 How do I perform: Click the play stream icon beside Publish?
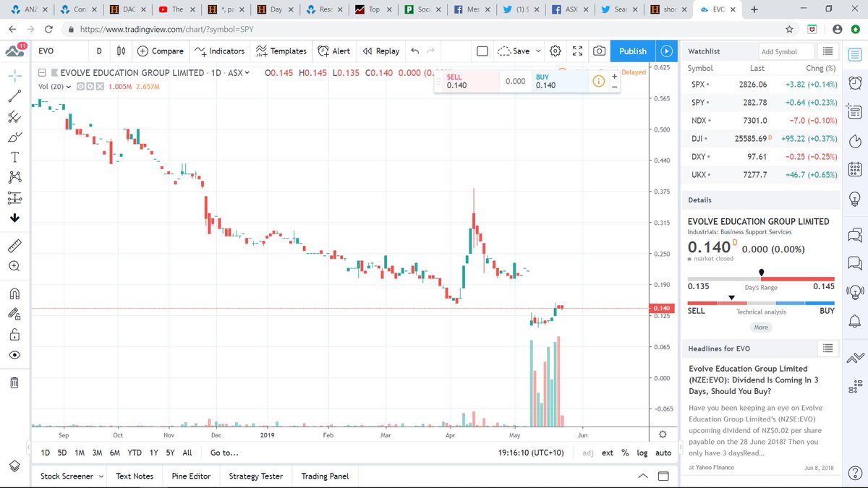667,51
